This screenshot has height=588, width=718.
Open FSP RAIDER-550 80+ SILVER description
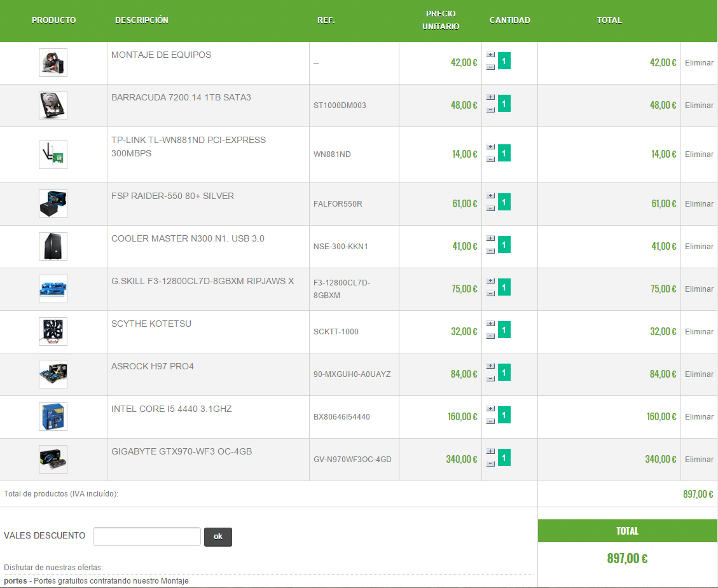pos(172,196)
